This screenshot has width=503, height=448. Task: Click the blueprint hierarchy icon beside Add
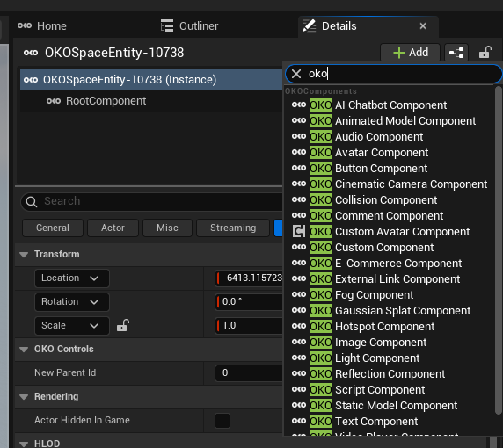coord(456,53)
